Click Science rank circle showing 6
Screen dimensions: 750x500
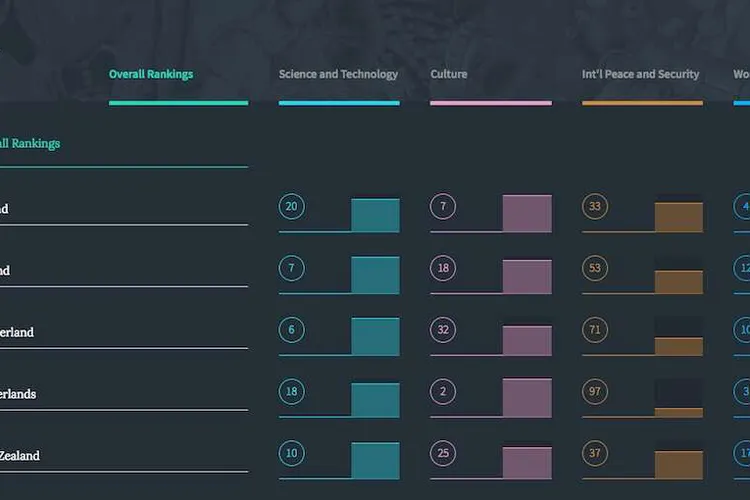coord(291,331)
